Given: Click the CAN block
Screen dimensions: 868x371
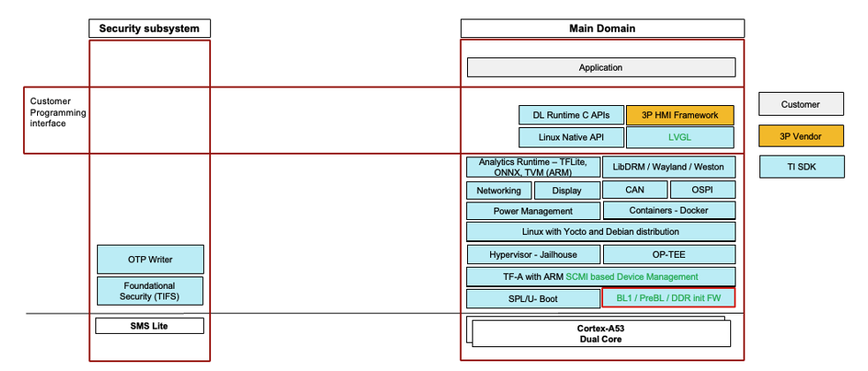Looking at the screenshot, I should point(634,190).
